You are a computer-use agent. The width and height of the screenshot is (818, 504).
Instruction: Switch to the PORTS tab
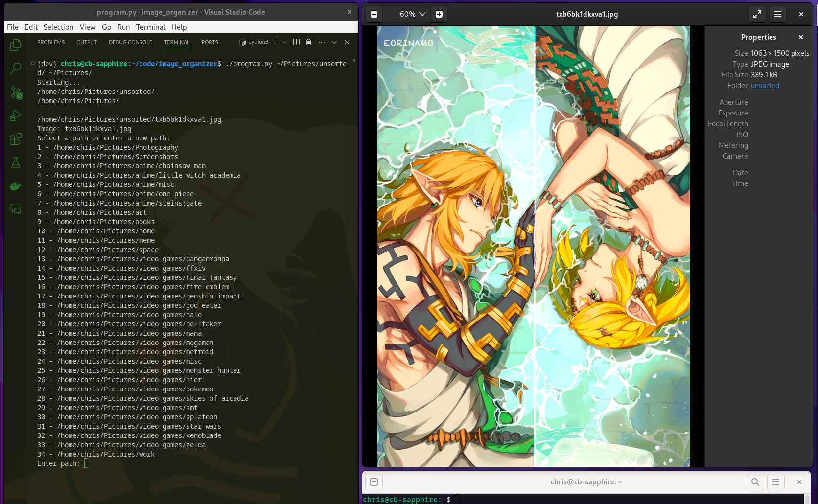(x=210, y=42)
